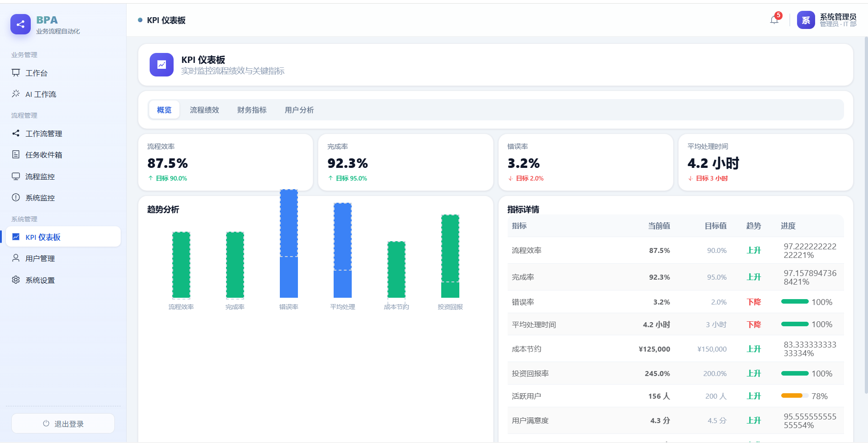Click the orange 活跃用户 progress bar
The image size is (868, 443).
795,395
